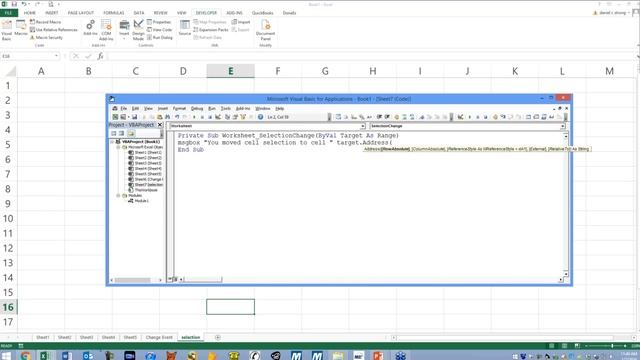Collapse the Modules folder node
Viewport: 640px width, 360px height.
(118, 196)
